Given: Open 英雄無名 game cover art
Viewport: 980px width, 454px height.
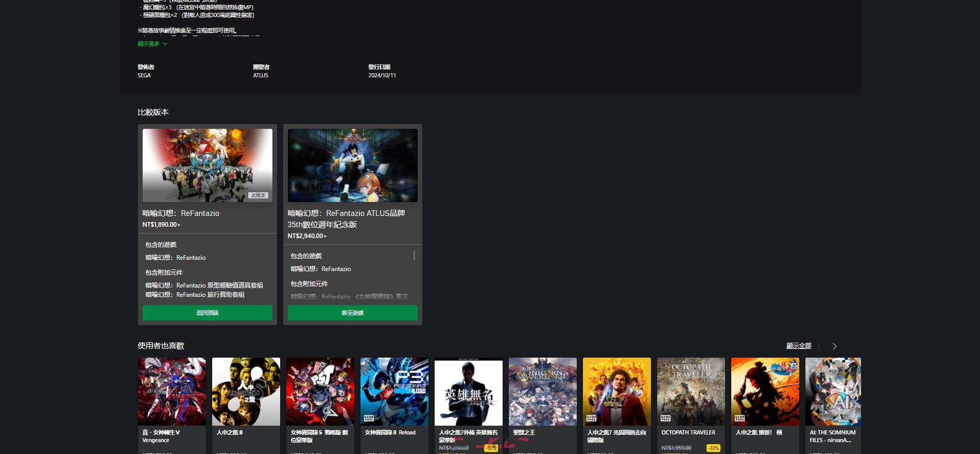Looking at the screenshot, I should click(x=469, y=392).
